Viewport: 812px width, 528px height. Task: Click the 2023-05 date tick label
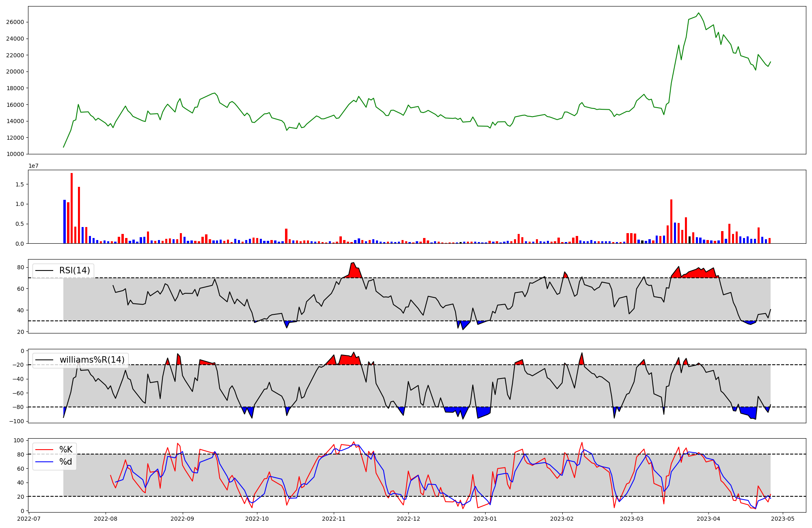tap(782, 519)
